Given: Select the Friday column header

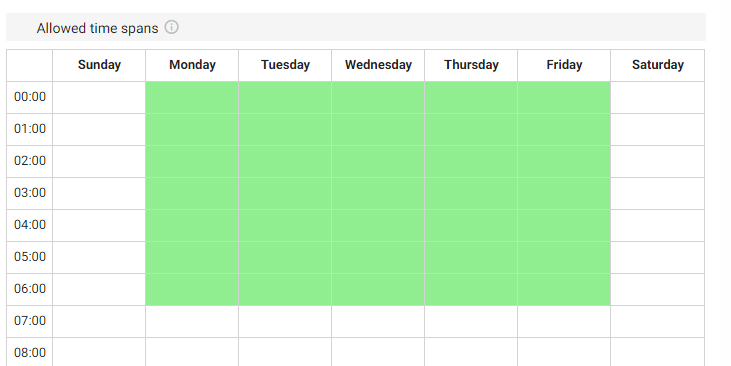Looking at the screenshot, I should (564, 65).
